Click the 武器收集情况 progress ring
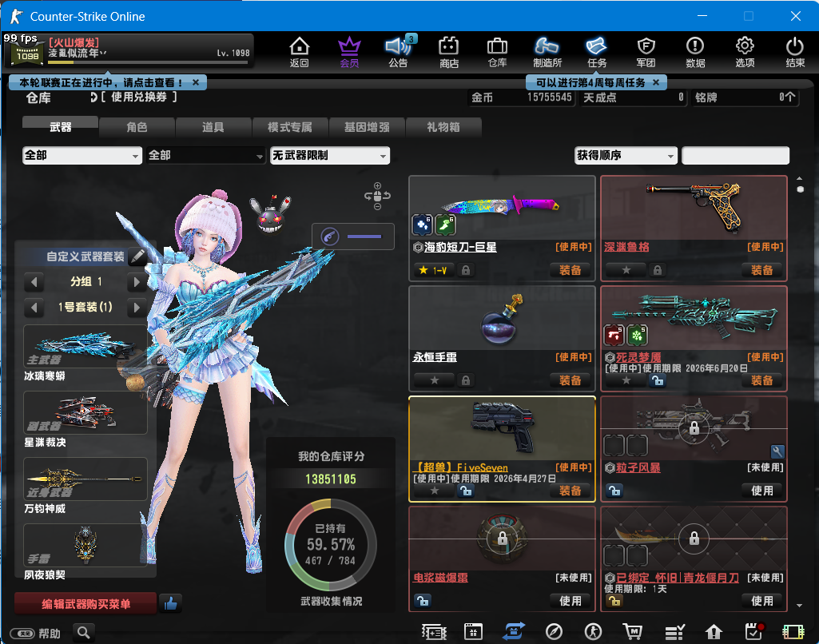 [331, 545]
